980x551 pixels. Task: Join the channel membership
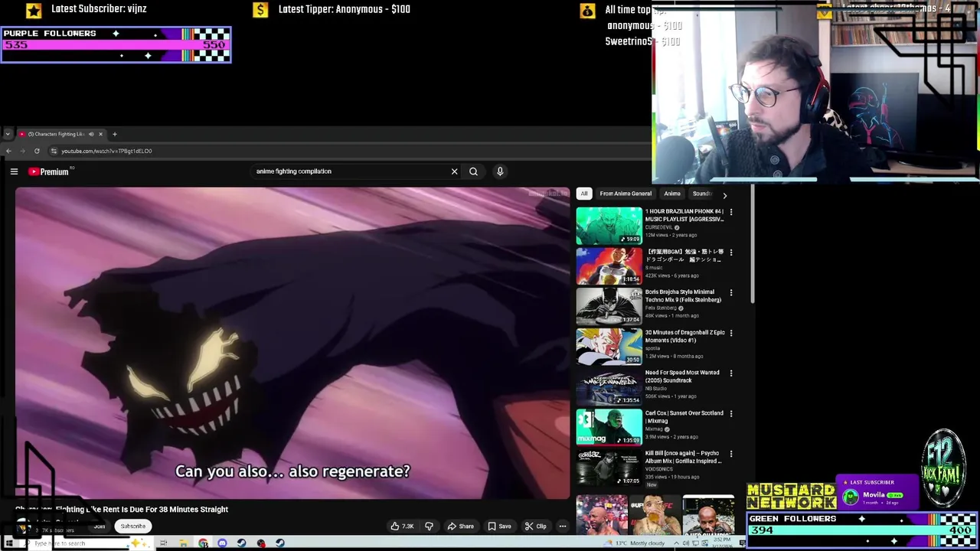(100, 526)
